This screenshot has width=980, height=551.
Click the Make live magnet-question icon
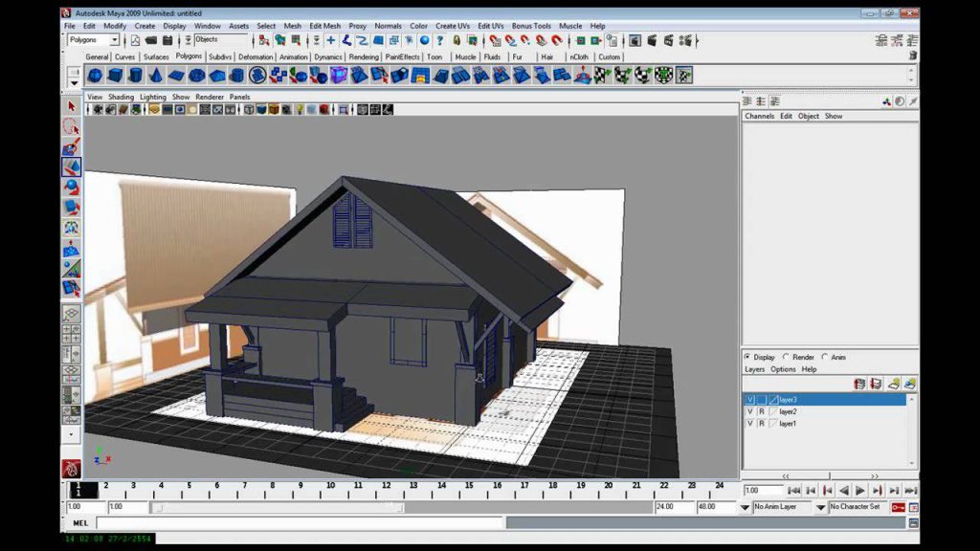click(557, 40)
